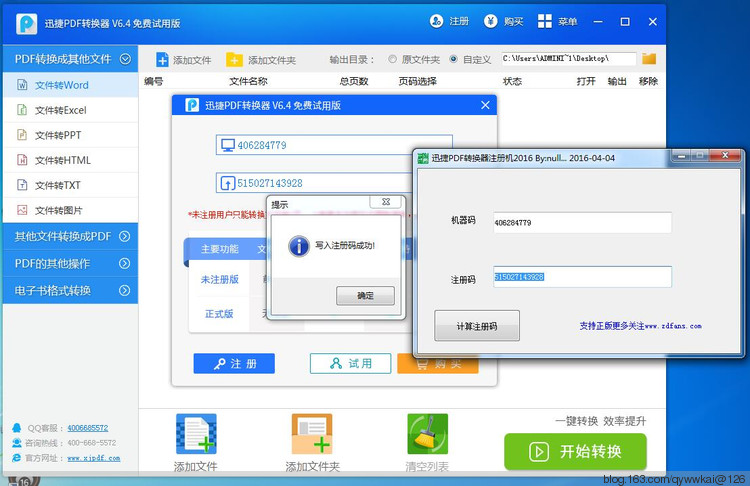Click the 状态 column header
This screenshot has height=486, width=750.
point(512,81)
